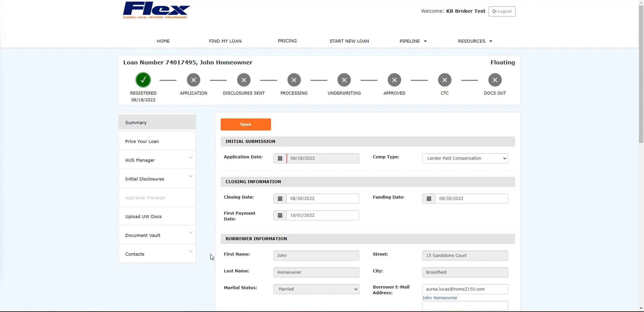Click the Logout button

502,11
